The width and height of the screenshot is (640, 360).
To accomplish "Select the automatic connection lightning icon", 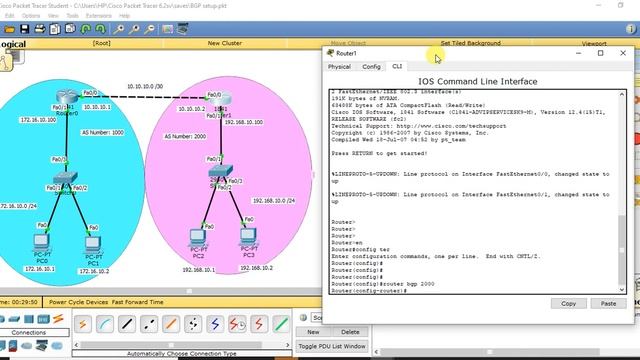I will [83, 324].
